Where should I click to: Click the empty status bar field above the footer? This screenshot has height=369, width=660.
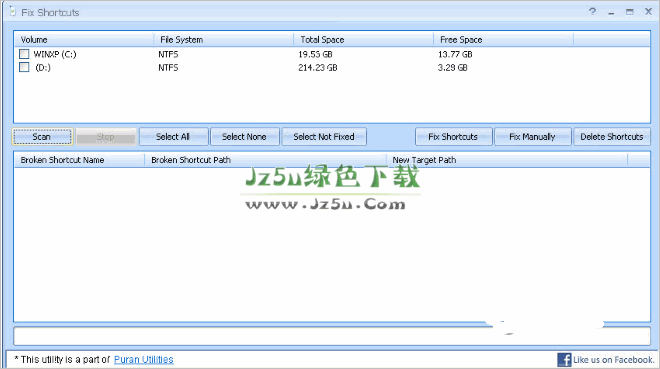[332, 336]
